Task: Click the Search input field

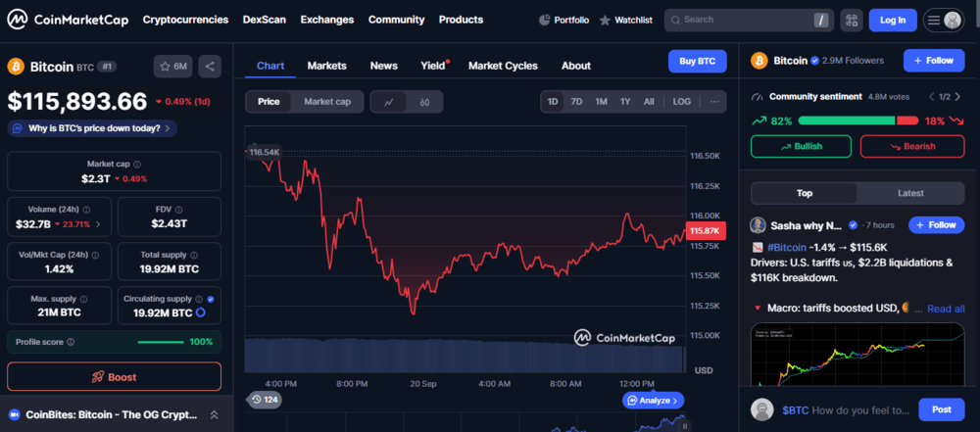Action: tap(749, 20)
